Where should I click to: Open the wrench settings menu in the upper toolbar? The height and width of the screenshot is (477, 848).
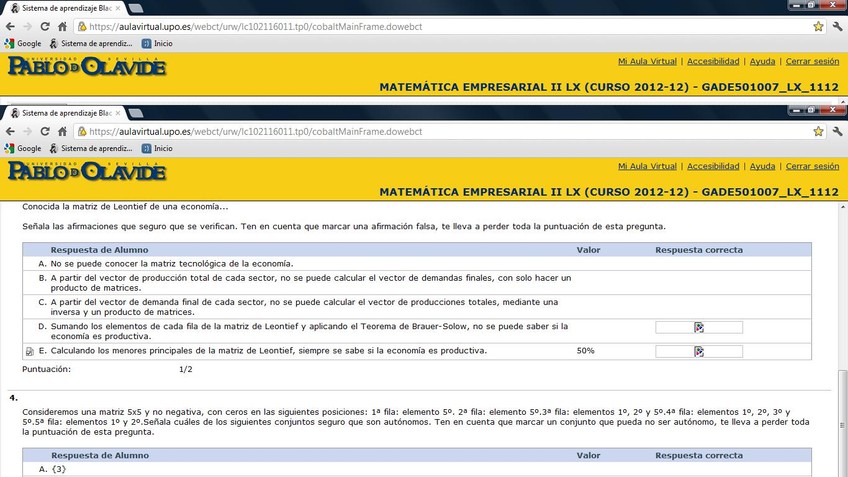(x=836, y=27)
